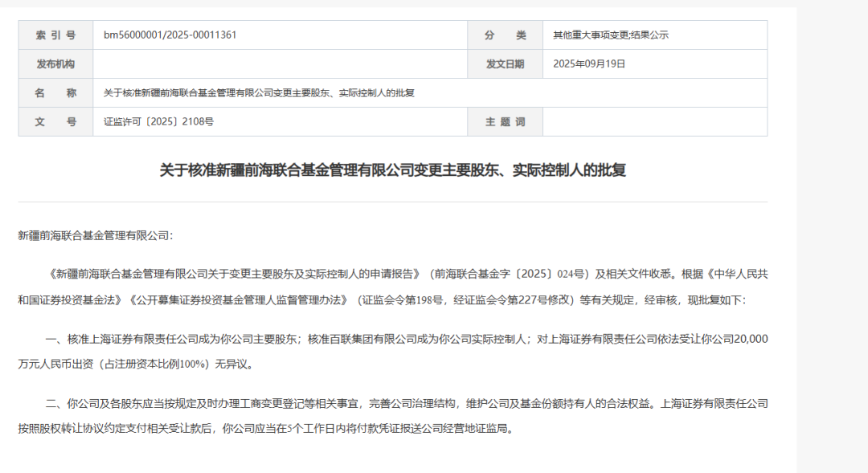Click the bold main headline of the approval
This screenshot has width=868, height=473.
pos(392,169)
